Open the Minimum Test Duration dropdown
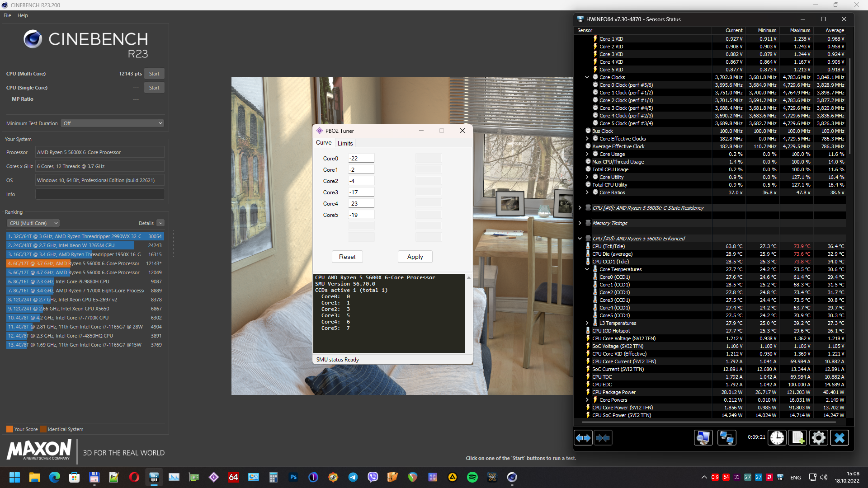Image resolution: width=868 pixels, height=488 pixels. tap(112, 123)
